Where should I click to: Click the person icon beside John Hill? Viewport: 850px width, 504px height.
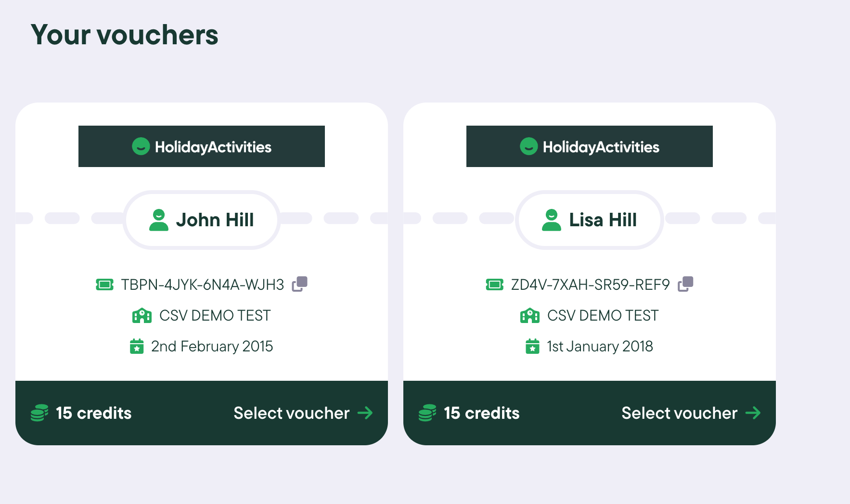(x=158, y=220)
